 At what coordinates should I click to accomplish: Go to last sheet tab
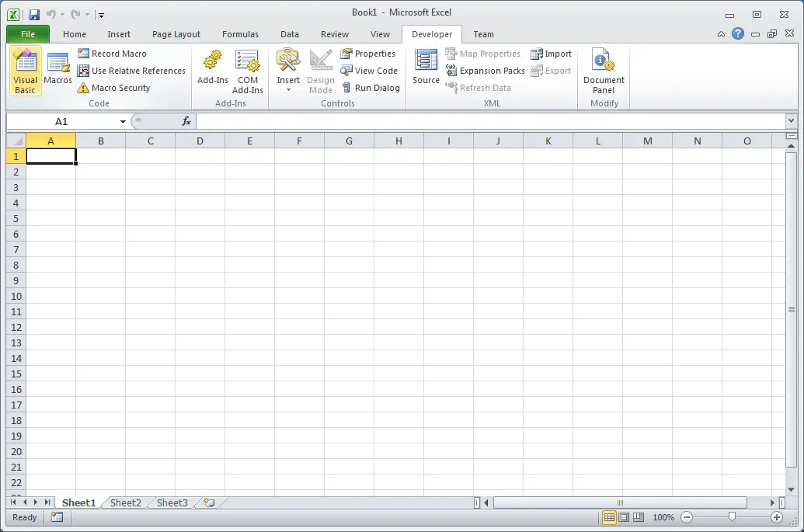pos(47,502)
